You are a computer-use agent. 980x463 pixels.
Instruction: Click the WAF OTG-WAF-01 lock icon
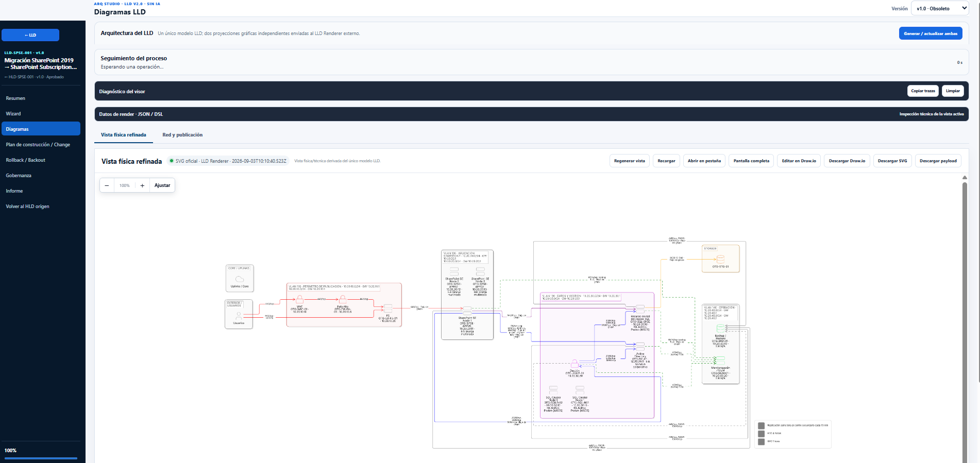299,299
